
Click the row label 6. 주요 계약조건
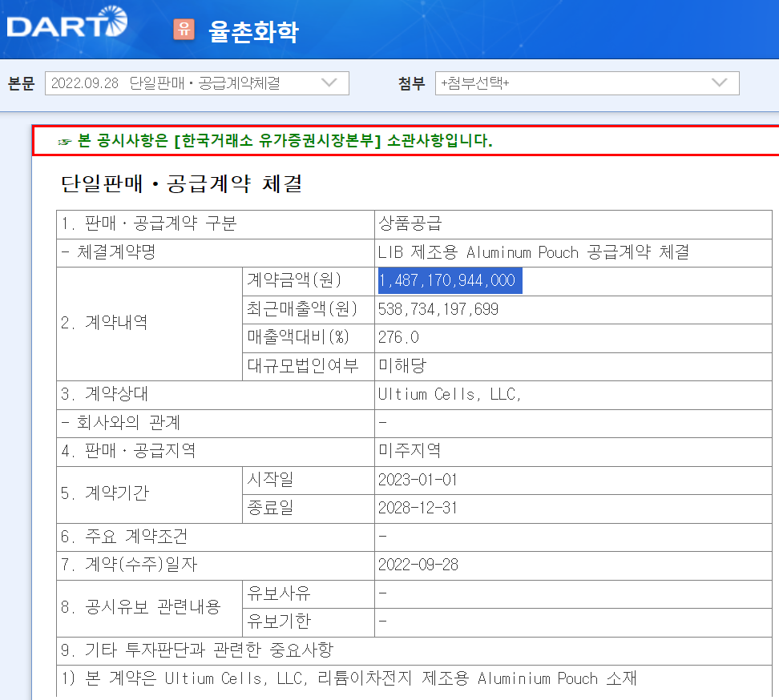(x=124, y=537)
